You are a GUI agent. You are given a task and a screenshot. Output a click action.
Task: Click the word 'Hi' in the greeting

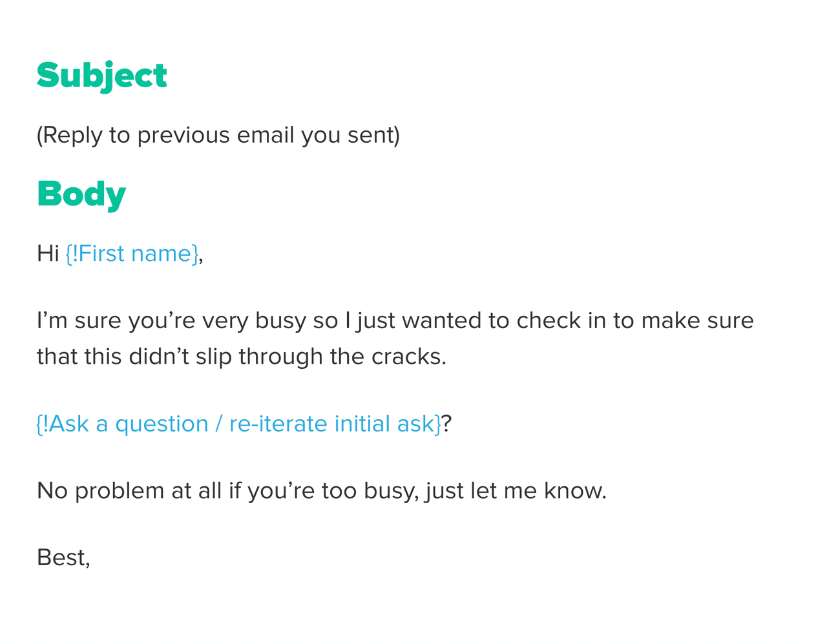point(48,254)
